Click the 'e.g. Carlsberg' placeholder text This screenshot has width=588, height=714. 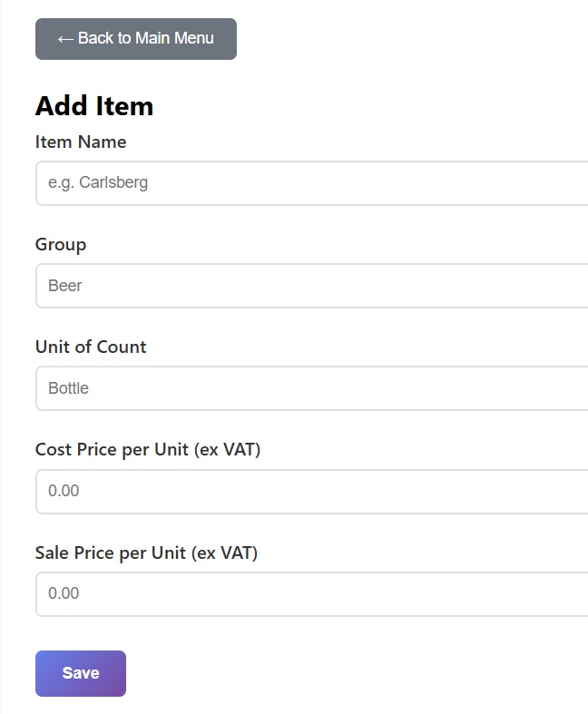[98, 183]
